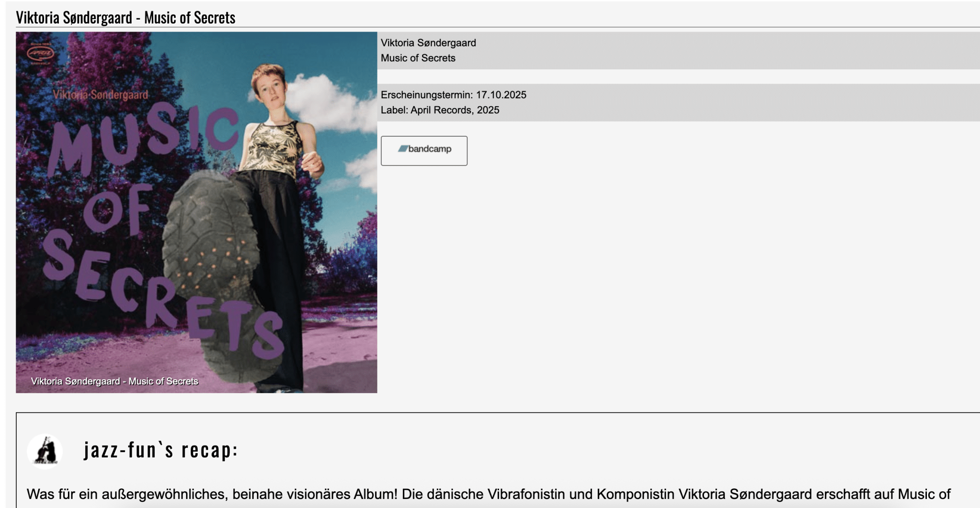Screen dimensions: 980x508
Task: Select the "Erscheinungstermin: 17.10.2025" text
Action: pos(454,95)
